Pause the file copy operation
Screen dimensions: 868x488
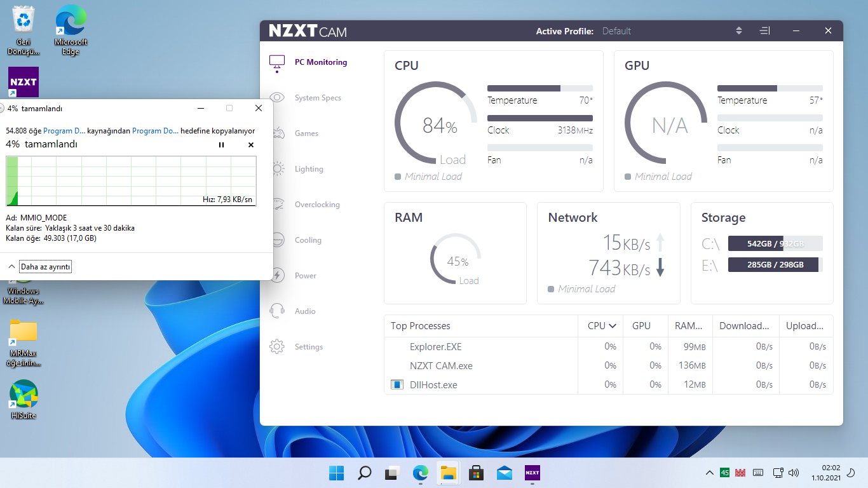pos(221,145)
